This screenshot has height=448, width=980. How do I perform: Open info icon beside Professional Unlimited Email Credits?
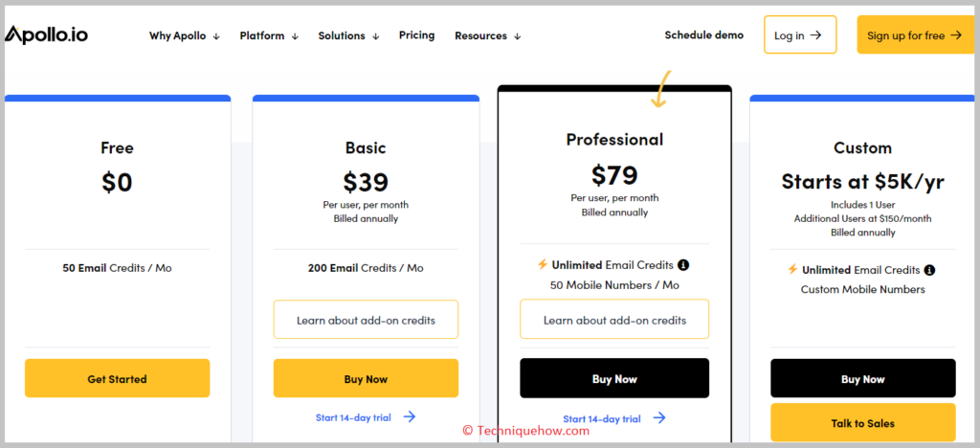click(683, 265)
